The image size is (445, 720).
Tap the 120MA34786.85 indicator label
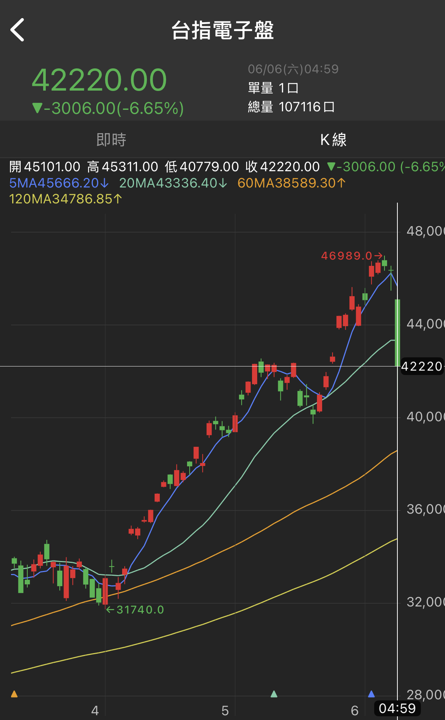(66, 199)
